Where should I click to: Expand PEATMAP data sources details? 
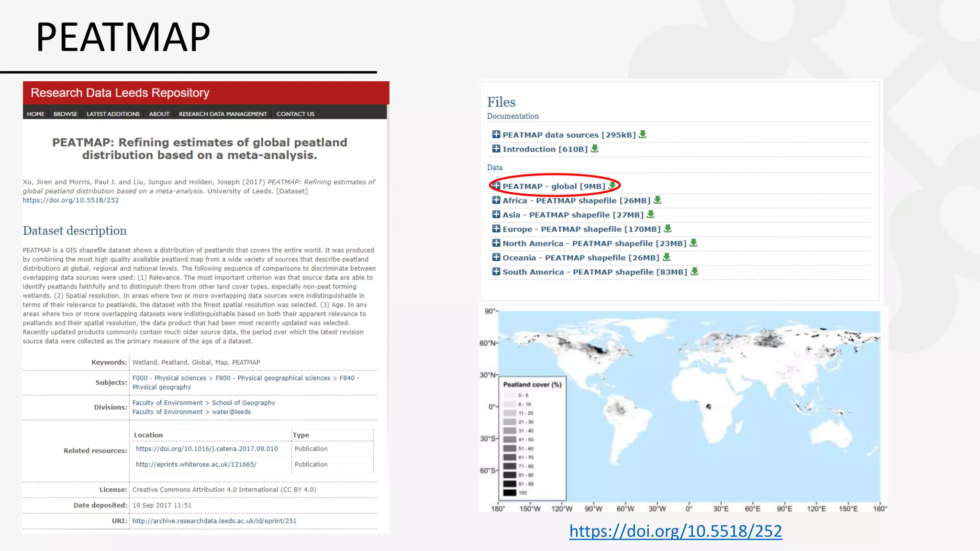[x=496, y=134]
